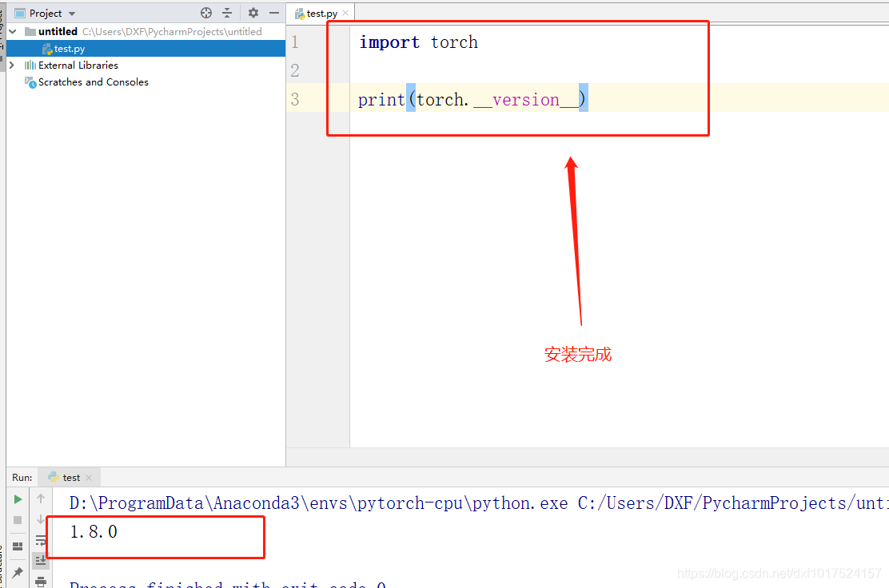Click the Down the Stack Trace arrow
The height and width of the screenshot is (588, 889).
40,518
